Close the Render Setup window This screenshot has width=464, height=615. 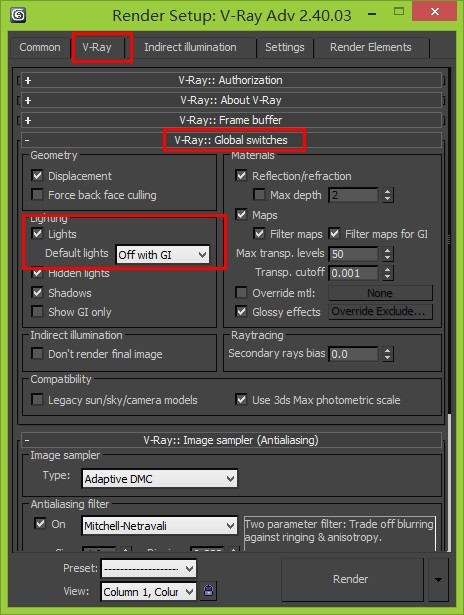(x=435, y=12)
